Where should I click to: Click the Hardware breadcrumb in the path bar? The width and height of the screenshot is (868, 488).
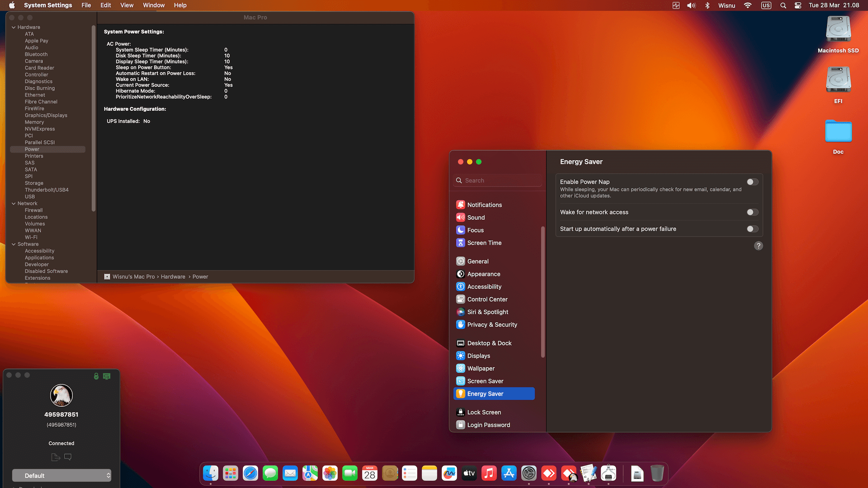173,277
